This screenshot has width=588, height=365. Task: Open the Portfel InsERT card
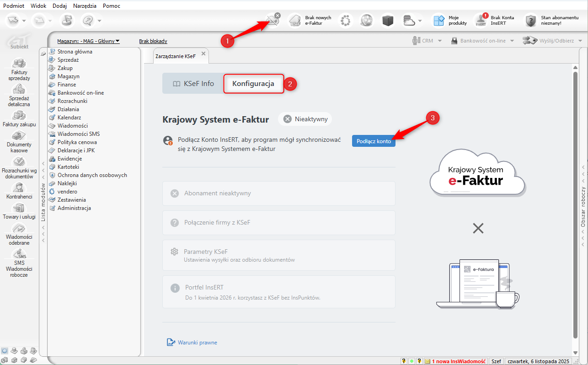pyautogui.click(x=279, y=291)
